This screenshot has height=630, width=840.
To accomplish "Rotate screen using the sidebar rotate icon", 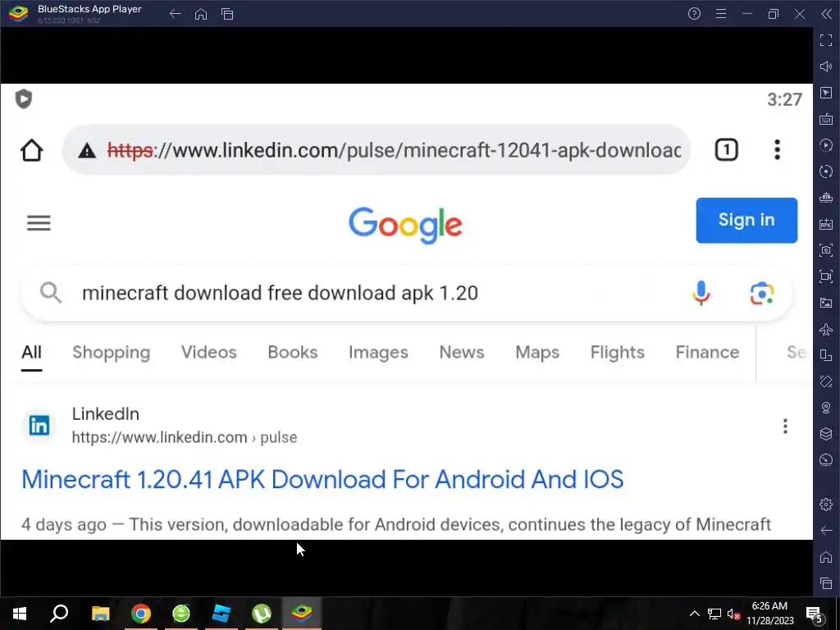I will point(825,381).
